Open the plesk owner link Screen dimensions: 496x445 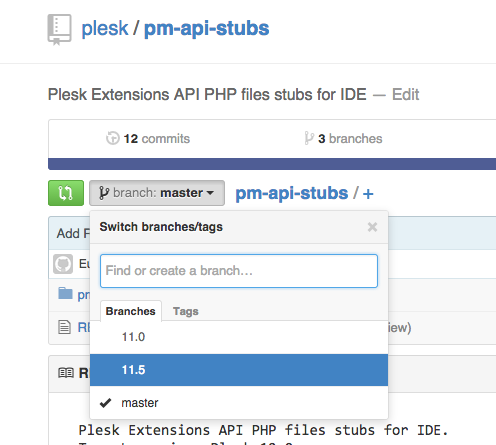click(105, 29)
